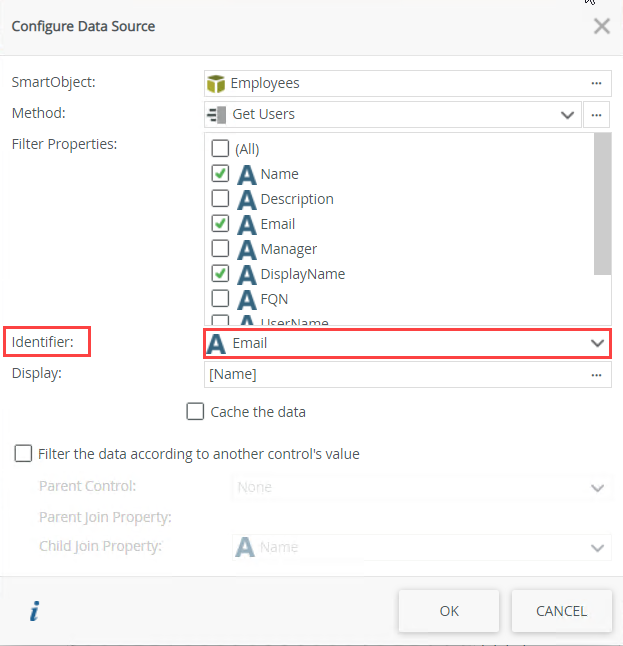Image resolution: width=623 pixels, height=646 pixels.
Task: Click the Identifier label
Action: [x=42, y=342]
